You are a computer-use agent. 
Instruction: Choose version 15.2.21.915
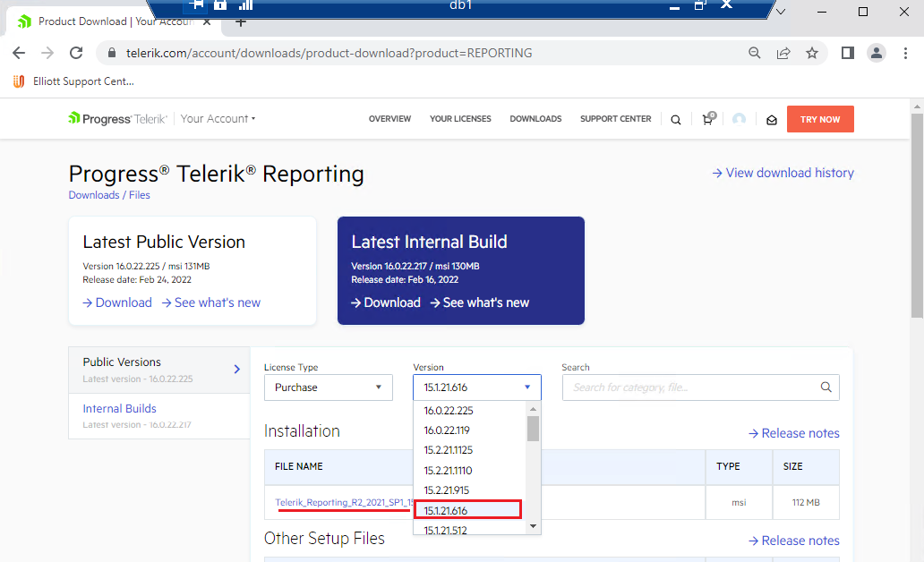point(470,490)
